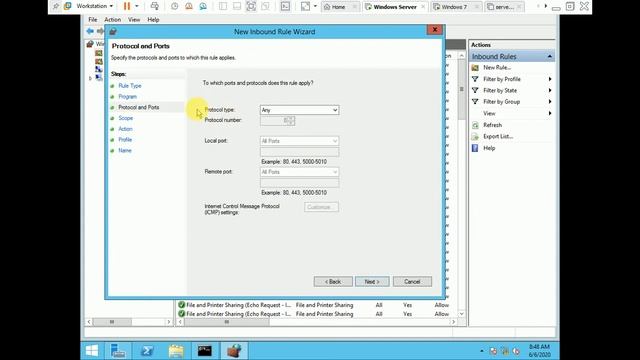
Task: Open Command Prompt from taskbar
Action: (204, 351)
